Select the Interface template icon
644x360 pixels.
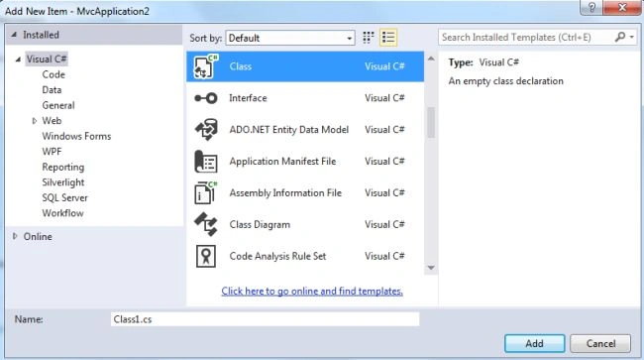[206, 98]
